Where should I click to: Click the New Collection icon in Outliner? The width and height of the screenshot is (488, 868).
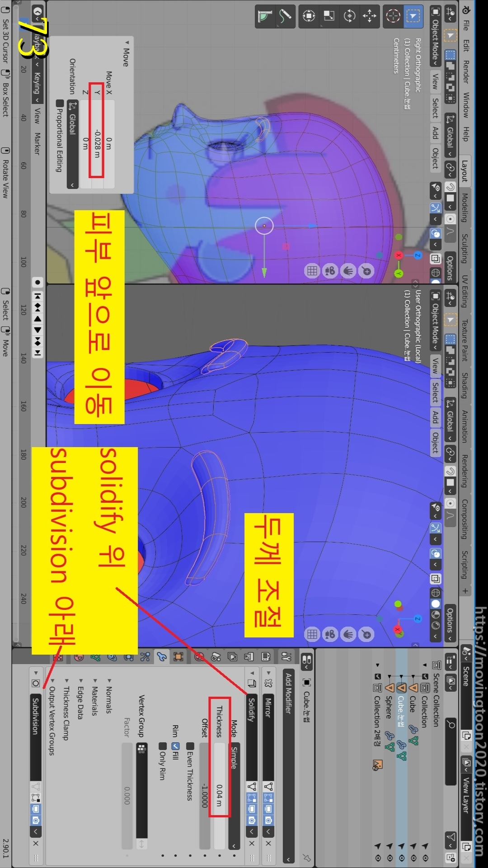[x=450, y=857]
